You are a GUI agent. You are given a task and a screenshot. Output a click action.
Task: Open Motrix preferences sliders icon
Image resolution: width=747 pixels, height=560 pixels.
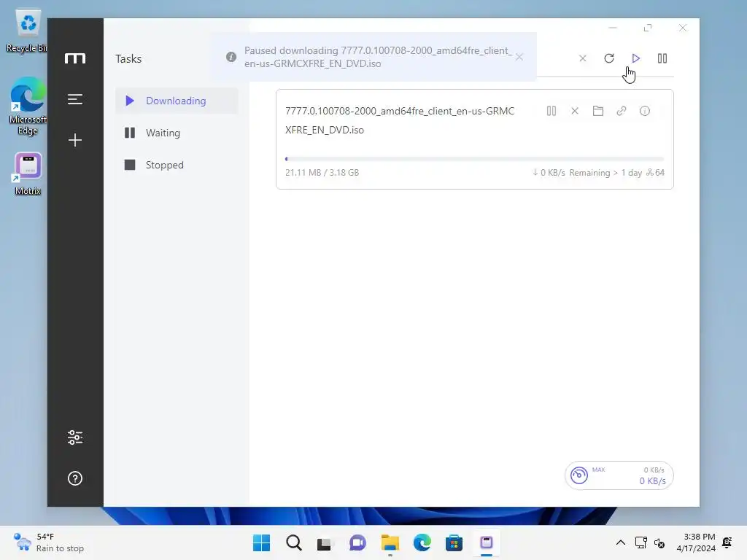(x=75, y=437)
